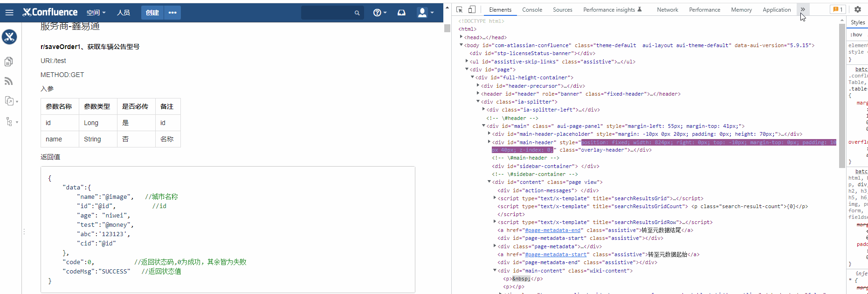The height and width of the screenshot is (294, 868).
Task: Open the Blog RSS icon in sidebar
Action: (x=9, y=81)
